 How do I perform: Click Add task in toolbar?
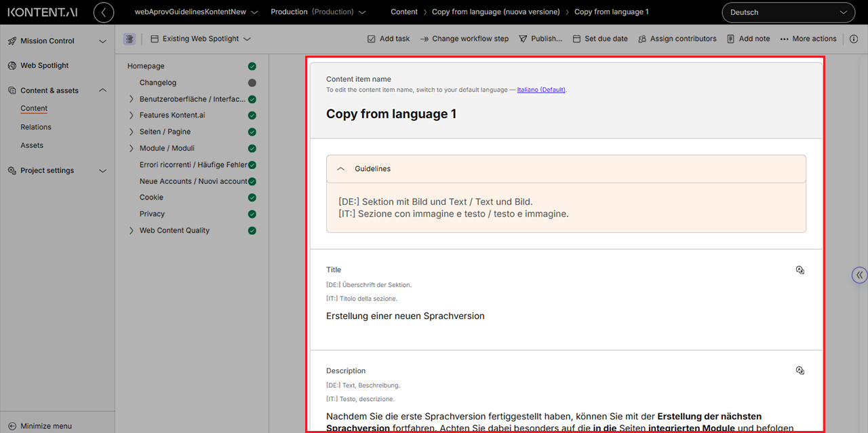pos(389,39)
